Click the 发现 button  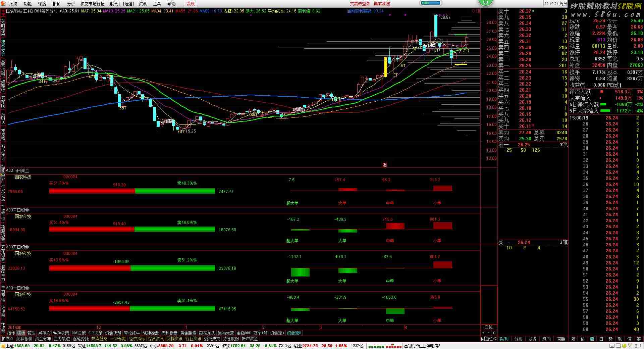[191, 4]
